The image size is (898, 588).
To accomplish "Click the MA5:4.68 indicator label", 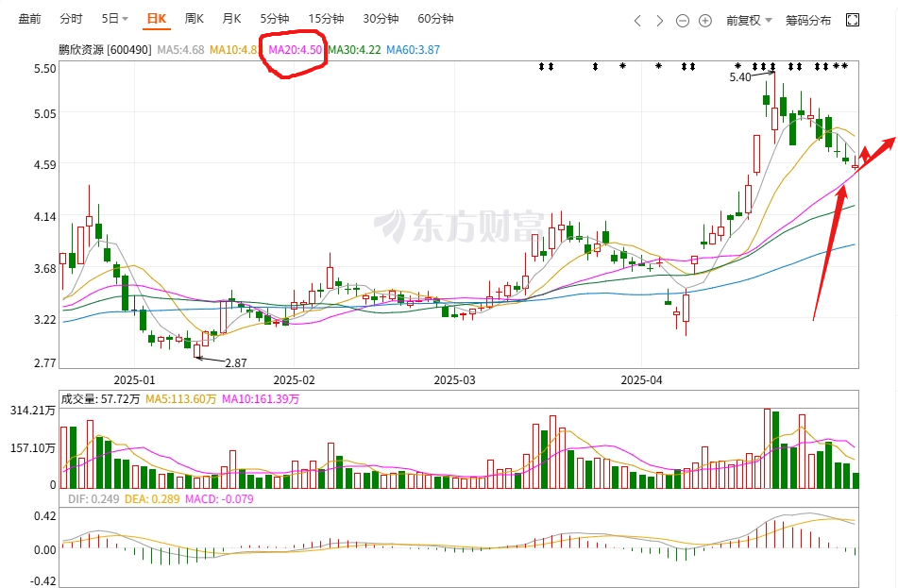I will (x=180, y=50).
